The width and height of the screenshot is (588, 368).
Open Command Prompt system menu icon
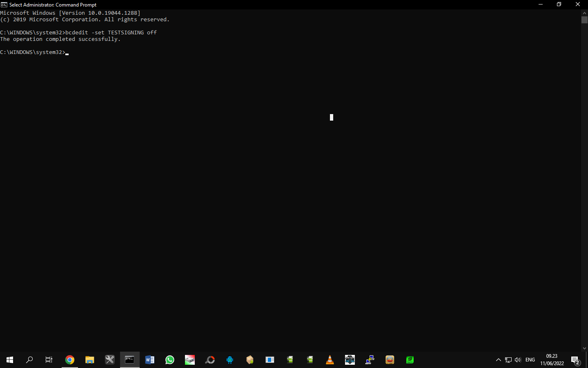(x=4, y=4)
